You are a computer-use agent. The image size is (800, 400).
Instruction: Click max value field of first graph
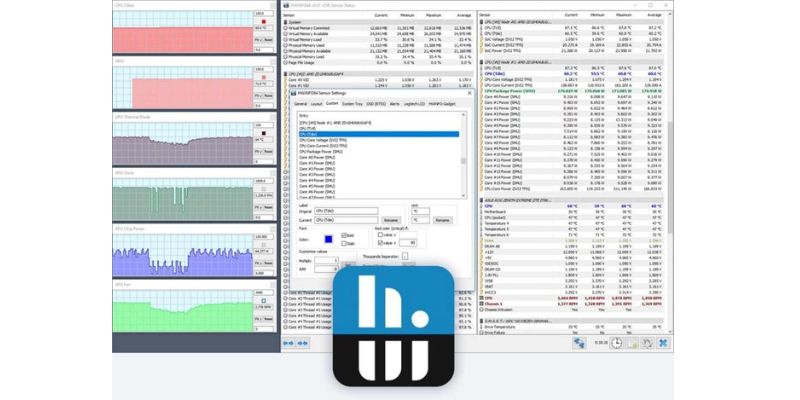point(264,13)
